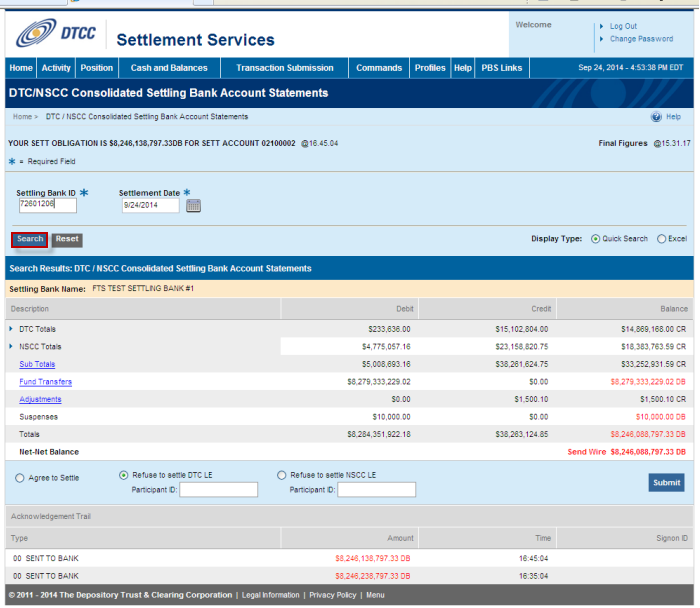Click the $8,246,238,797.33 DB acknowledgement amount
Viewport: 700px width, 608px height.
(x=373, y=576)
